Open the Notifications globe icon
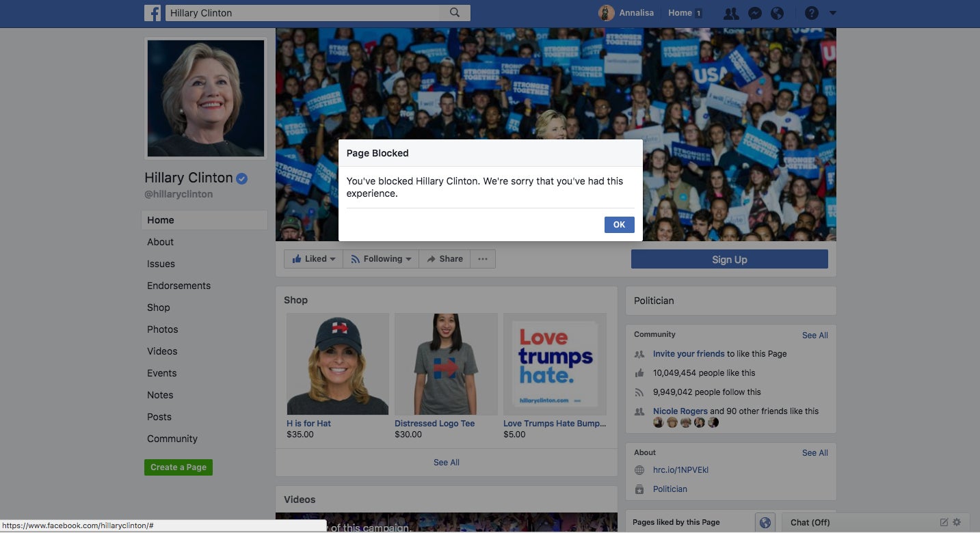980x533 pixels. tap(777, 13)
